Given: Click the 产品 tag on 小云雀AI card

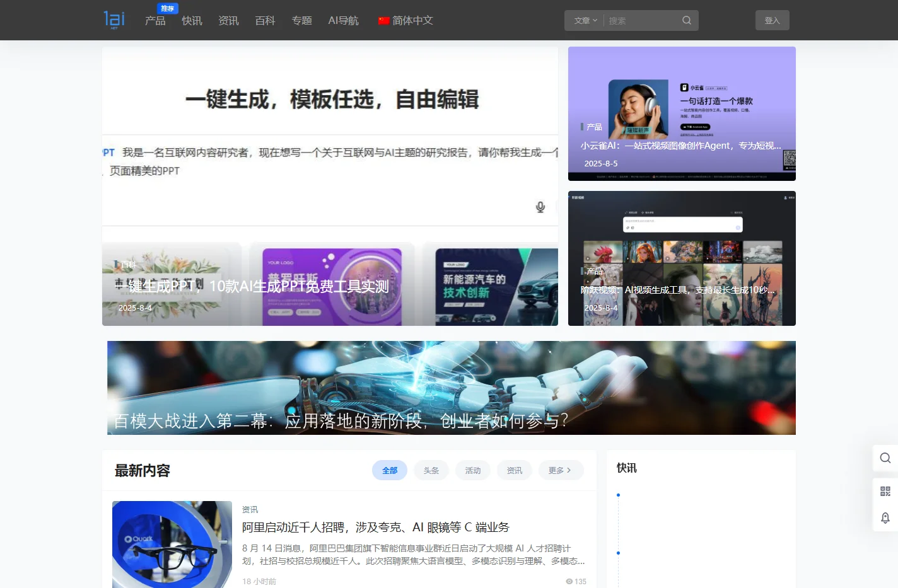Looking at the screenshot, I should coord(594,127).
